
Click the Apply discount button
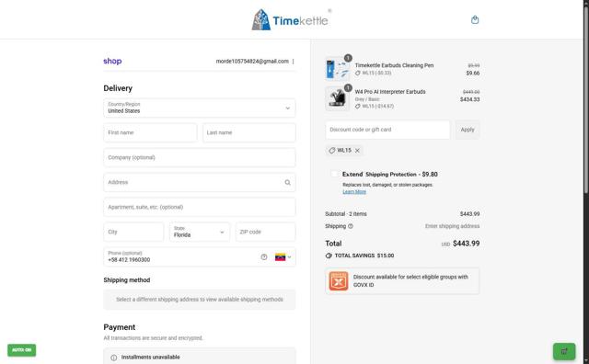click(468, 130)
